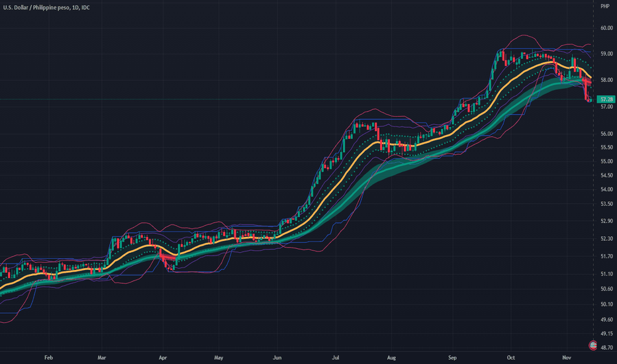Click the 56.00 price axis label

tap(606, 134)
